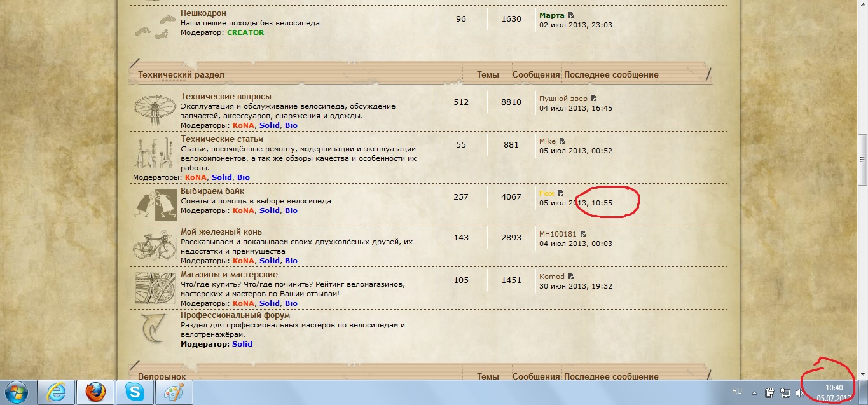Show hidden system tray icons

[x=755, y=393]
